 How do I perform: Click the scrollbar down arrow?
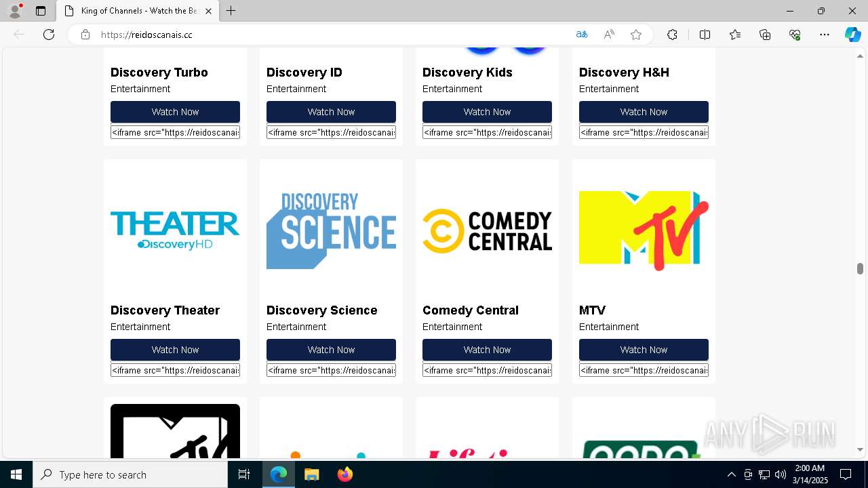860,449
